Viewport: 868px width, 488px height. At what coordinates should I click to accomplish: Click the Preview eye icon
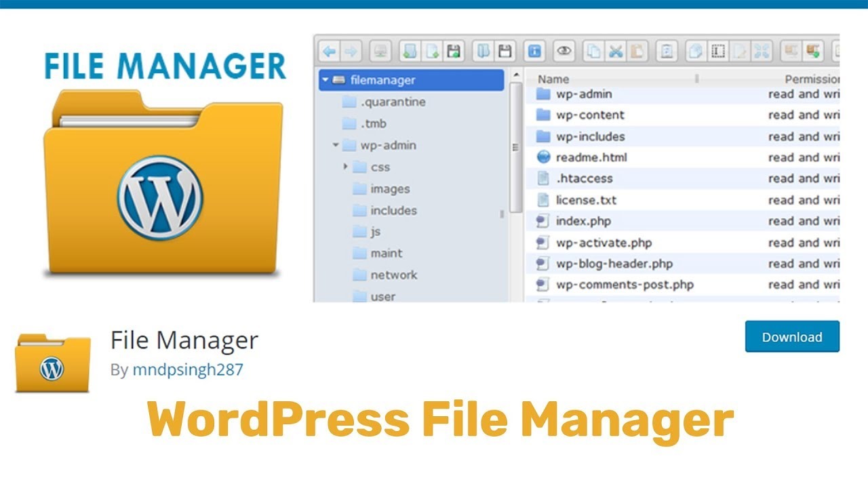[564, 49]
